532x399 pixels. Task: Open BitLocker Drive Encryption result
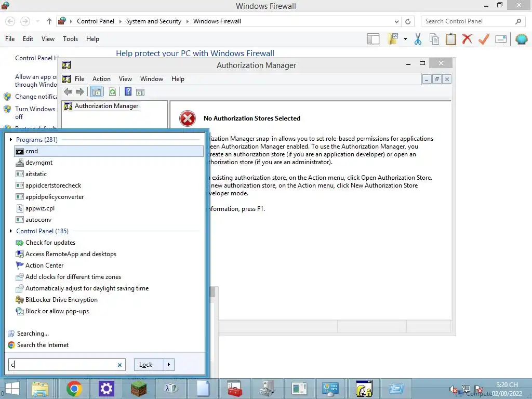[109, 300]
